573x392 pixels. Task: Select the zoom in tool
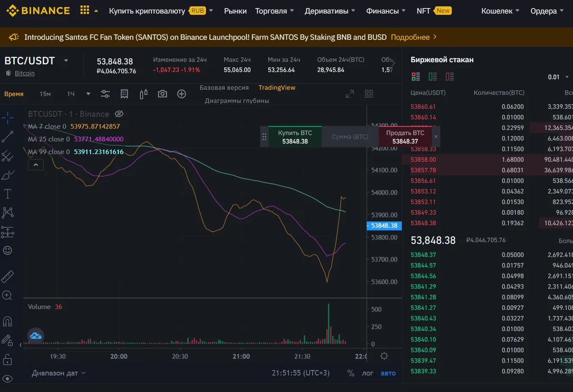coord(8,295)
